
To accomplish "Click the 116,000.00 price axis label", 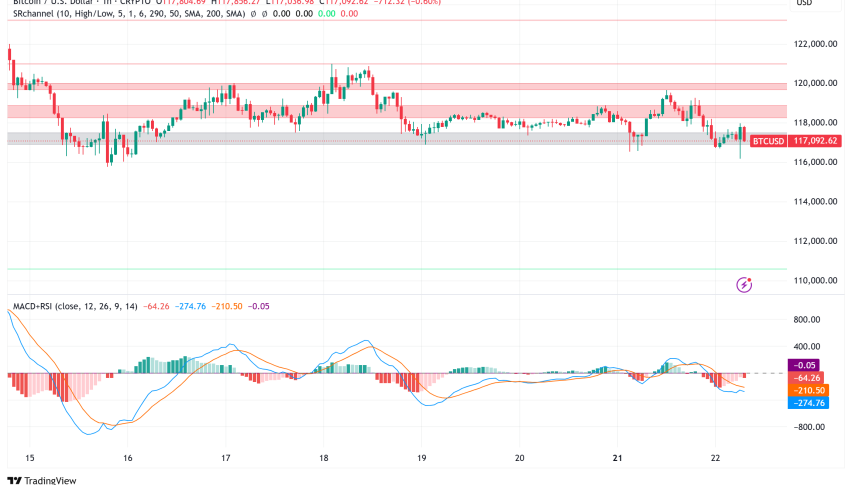I will pyautogui.click(x=815, y=162).
